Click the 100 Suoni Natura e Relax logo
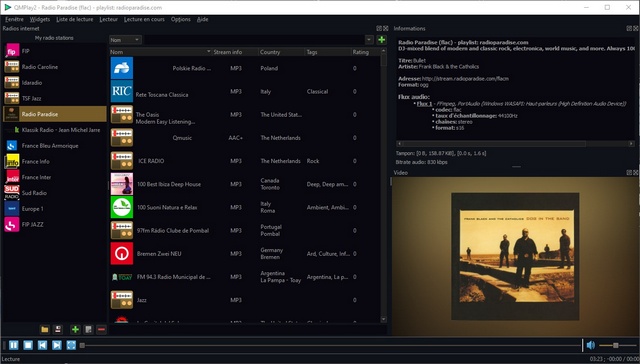 [x=122, y=207]
